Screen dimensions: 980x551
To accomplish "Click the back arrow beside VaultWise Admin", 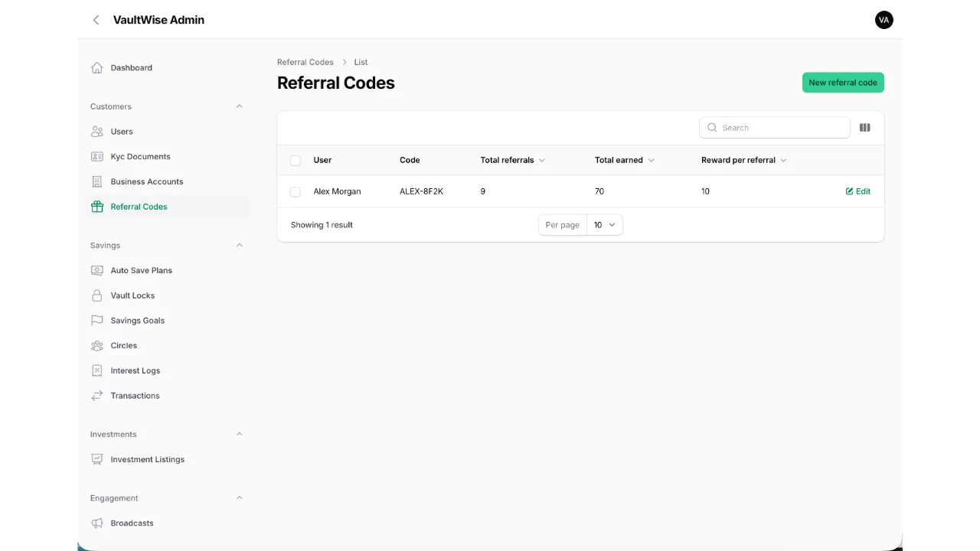I will (x=96, y=20).
